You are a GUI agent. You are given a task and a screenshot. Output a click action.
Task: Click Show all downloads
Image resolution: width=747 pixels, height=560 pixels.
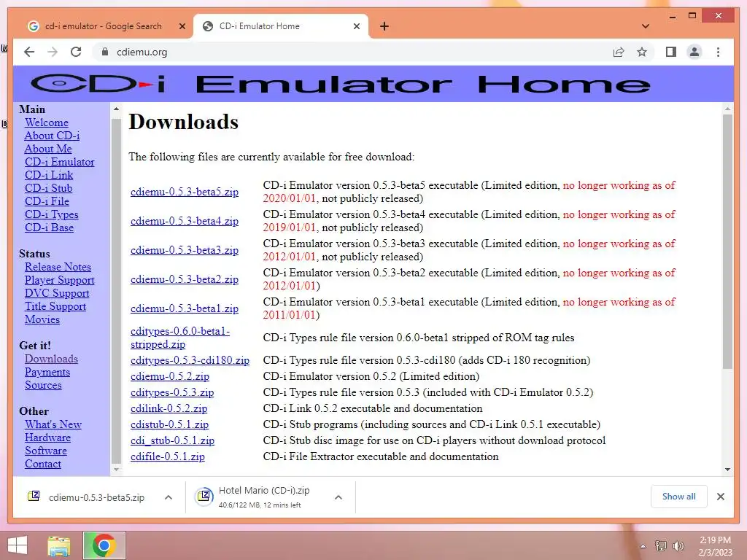[679, 497]
